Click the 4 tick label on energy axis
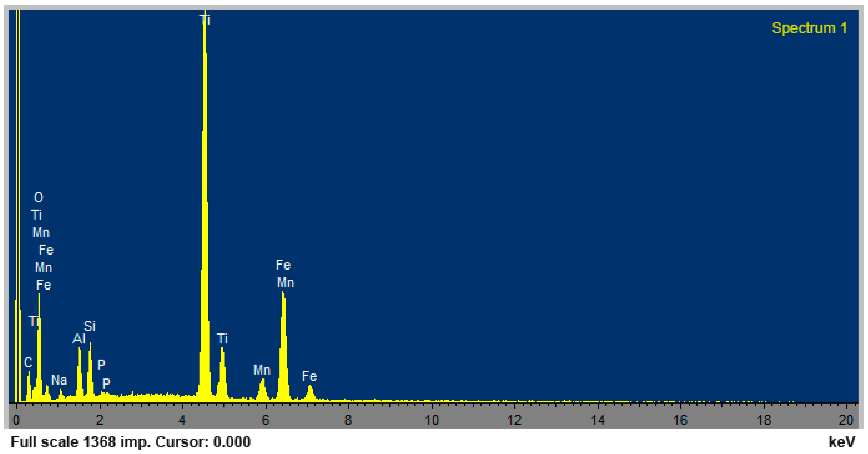Screen dimensions: 868x454 [182, 420]
